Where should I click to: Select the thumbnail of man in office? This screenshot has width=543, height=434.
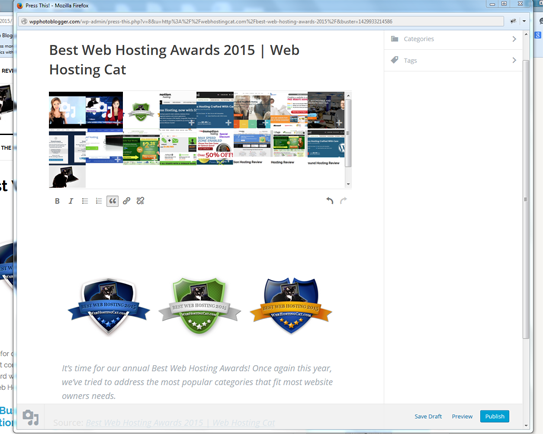[326, 110]
